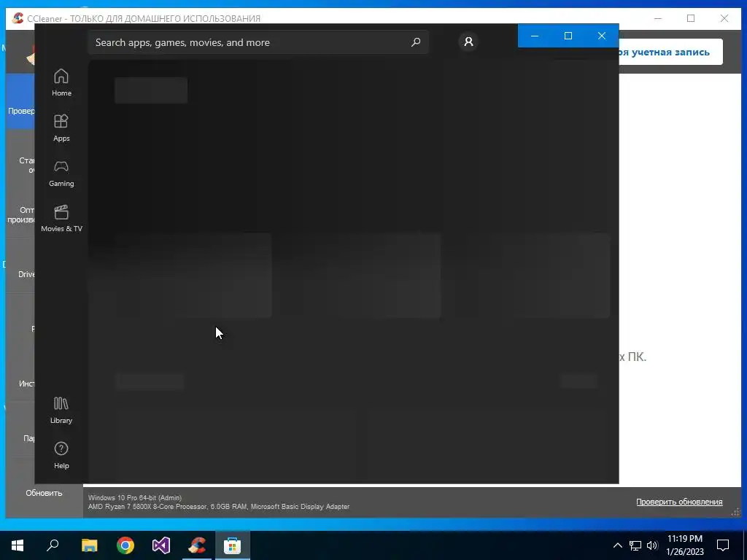Maximize the CCleaner window
The image size is (747, 560).
[x=691, y=18]
